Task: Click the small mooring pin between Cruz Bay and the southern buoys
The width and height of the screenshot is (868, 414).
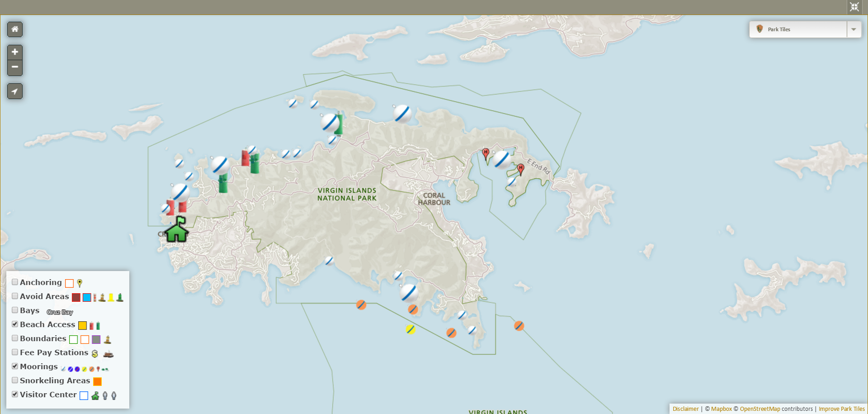Action: click(329, 260)
